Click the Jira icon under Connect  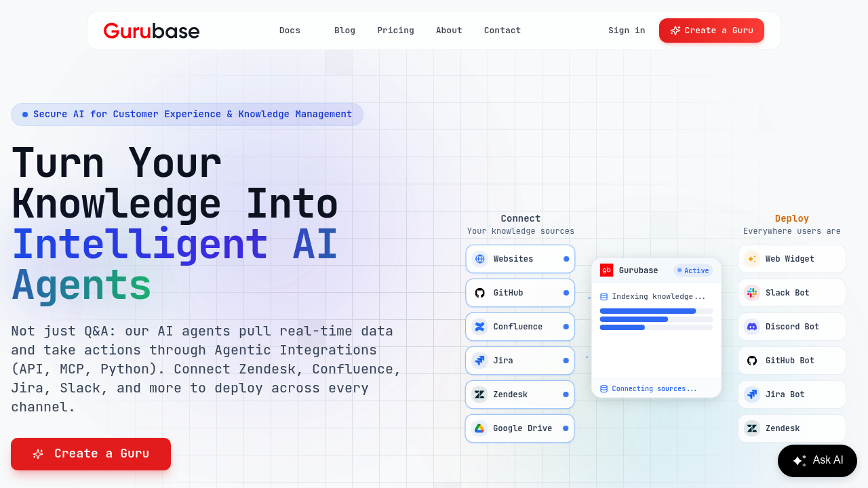479,361
